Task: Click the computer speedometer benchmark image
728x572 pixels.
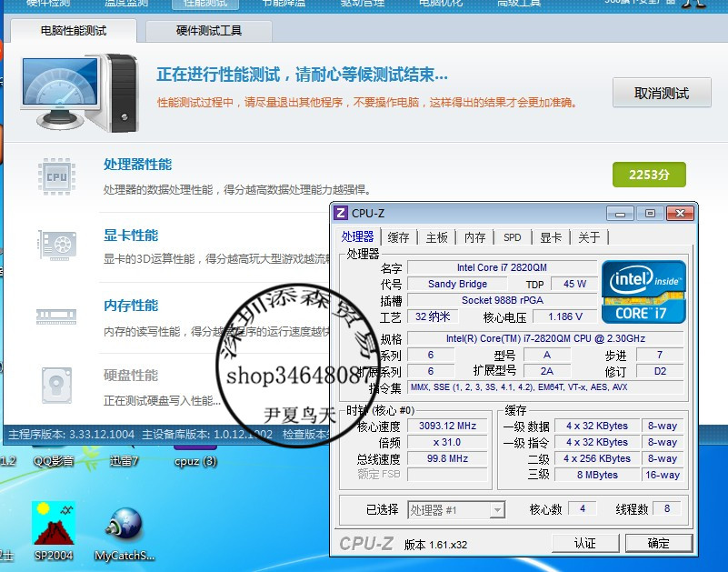Action: click(x=80, y=92)
